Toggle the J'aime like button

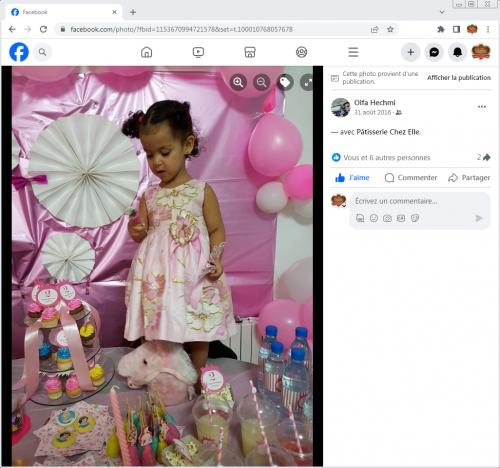352,178
